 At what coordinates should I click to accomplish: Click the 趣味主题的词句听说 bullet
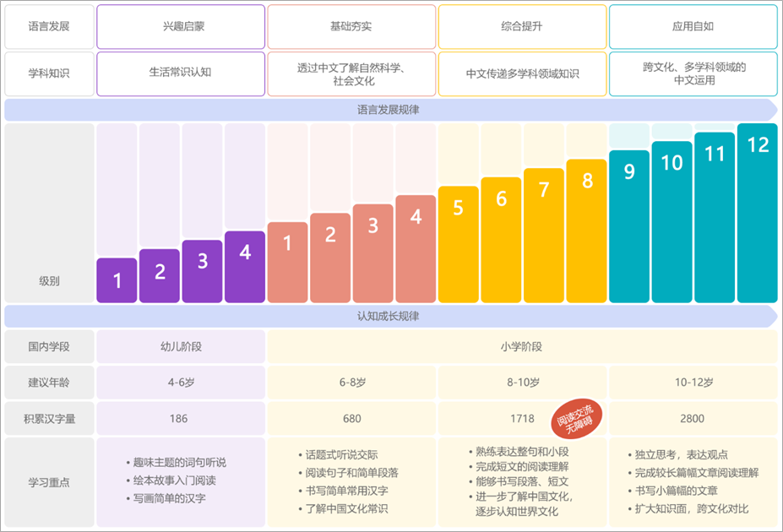coord(176,463)
